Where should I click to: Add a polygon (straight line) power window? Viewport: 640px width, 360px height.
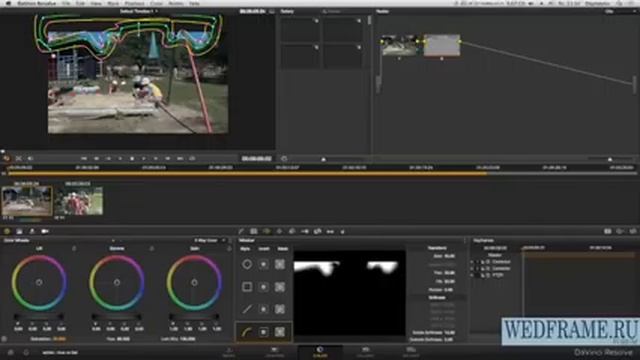pyautogui.click(x=247, y=309)
